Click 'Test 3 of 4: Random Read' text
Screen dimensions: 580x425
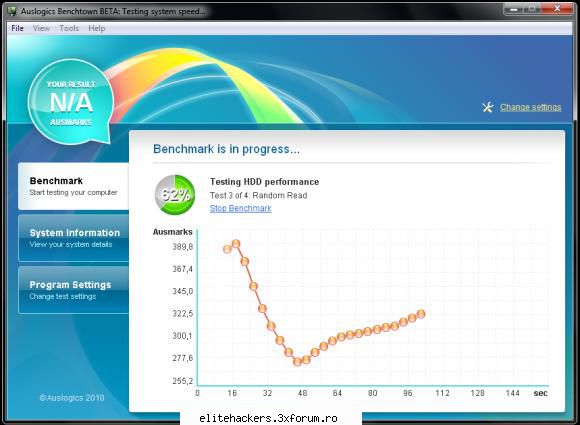coord(259,195)
